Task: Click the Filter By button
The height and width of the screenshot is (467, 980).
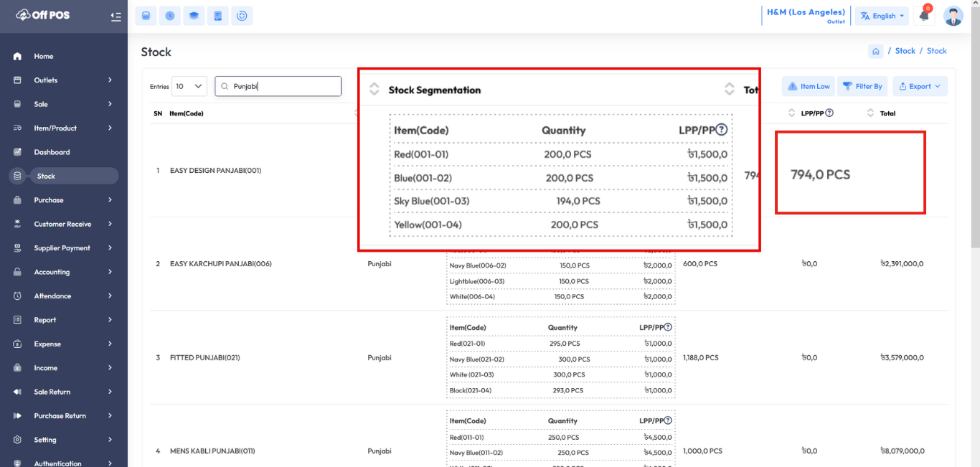Action: [862, 86]
